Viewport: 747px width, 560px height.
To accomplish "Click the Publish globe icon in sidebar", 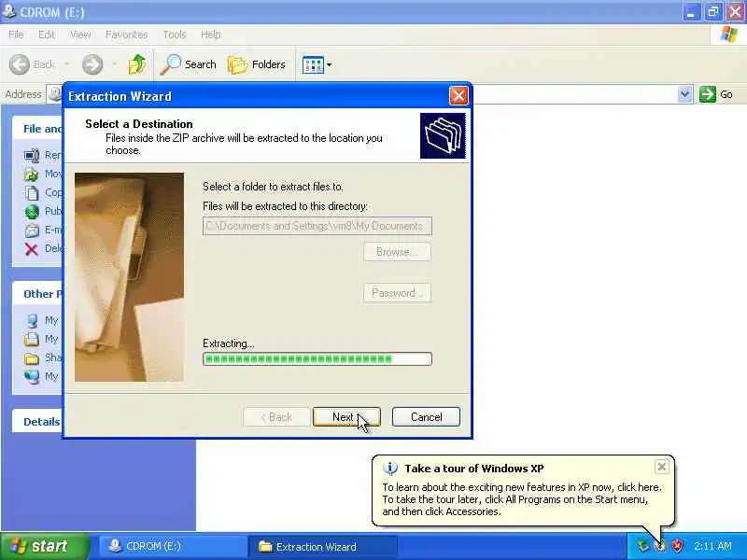I will pyautogui.click(x=32, y=211).
